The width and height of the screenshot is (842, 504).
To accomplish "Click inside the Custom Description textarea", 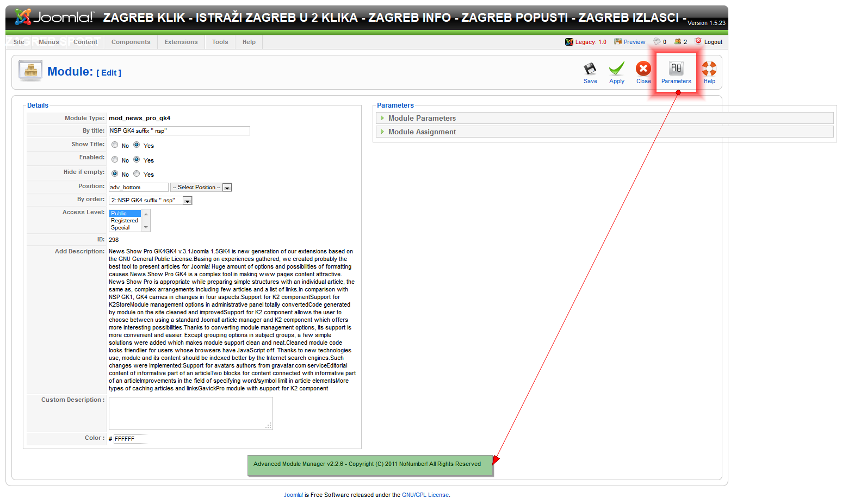I will (x=191, y=413).
